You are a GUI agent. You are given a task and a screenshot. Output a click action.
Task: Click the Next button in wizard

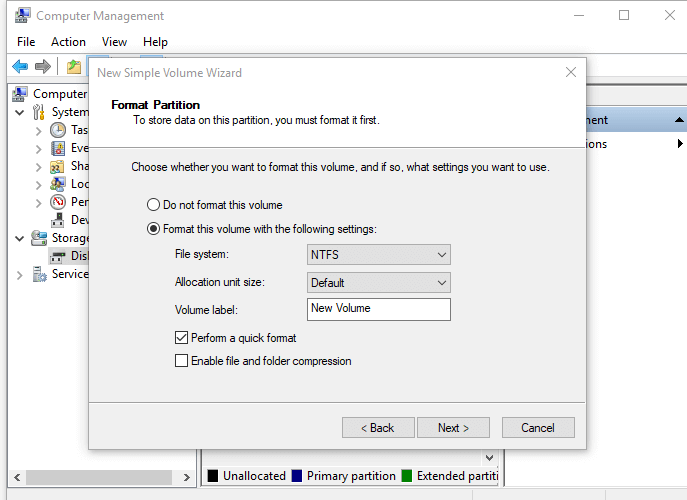pos(453,428)
